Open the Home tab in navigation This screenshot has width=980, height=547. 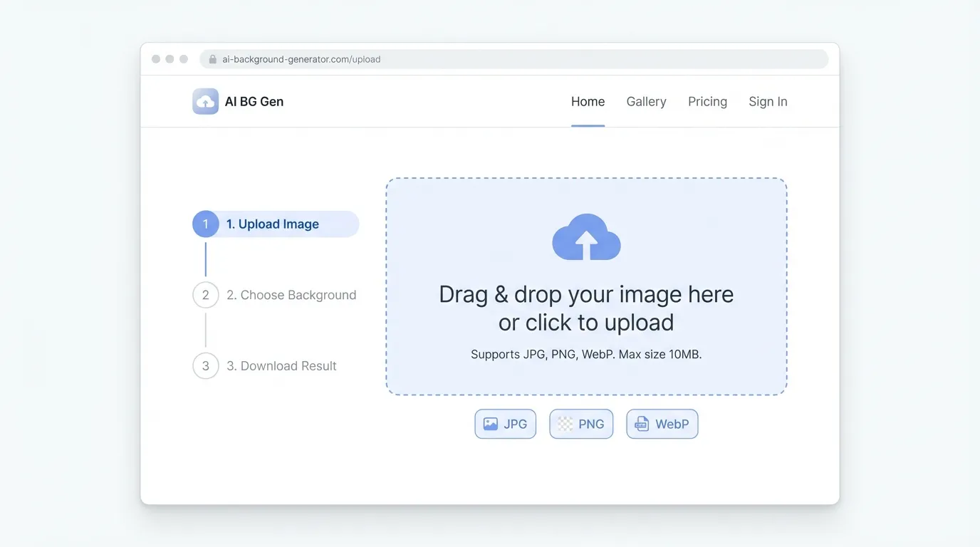tap(588, 102)
